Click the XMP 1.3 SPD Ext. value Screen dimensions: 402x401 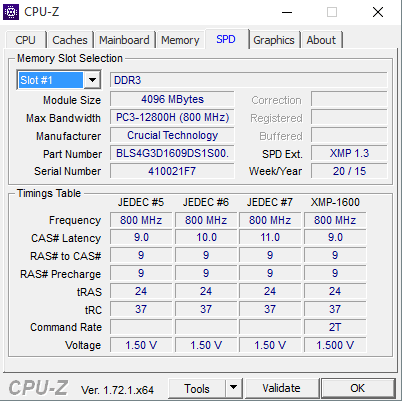(349, 153)
